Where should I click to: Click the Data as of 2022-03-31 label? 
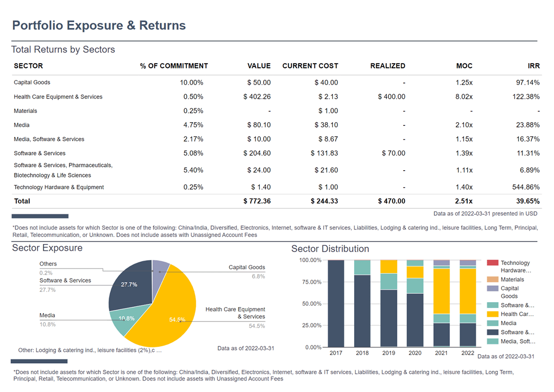tap(246, 348)
